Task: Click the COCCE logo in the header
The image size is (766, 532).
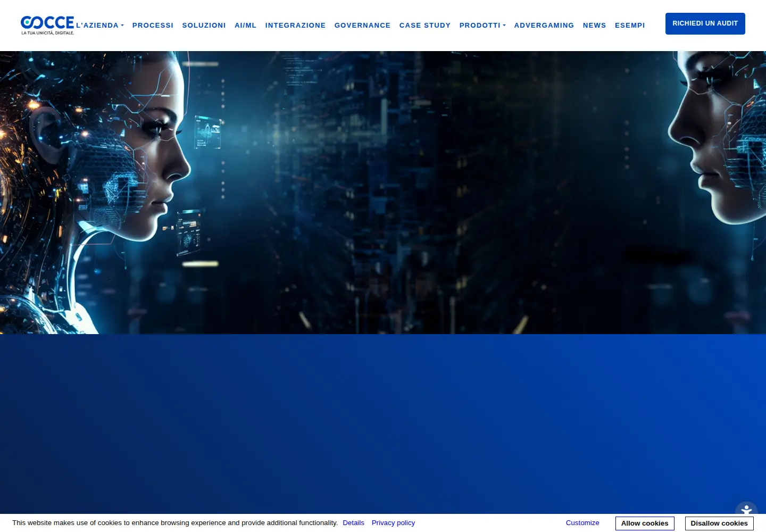Action: (x=47, y=25)
